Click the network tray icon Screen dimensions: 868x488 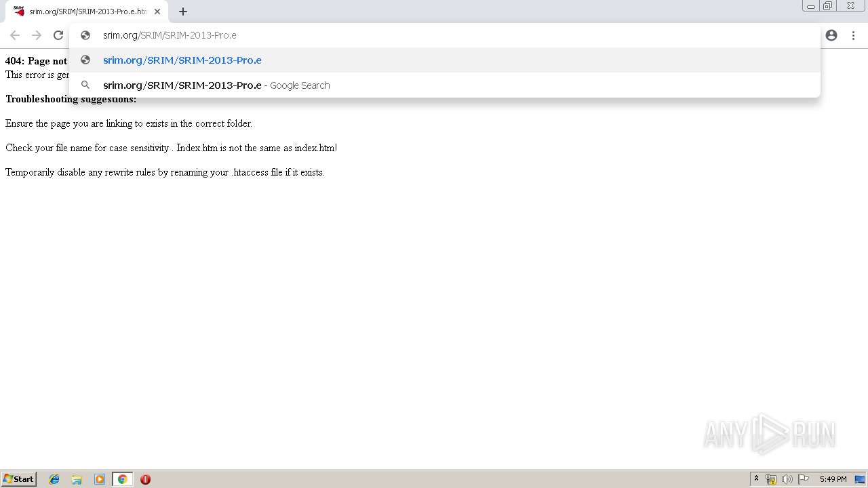(x=771, y=479)
